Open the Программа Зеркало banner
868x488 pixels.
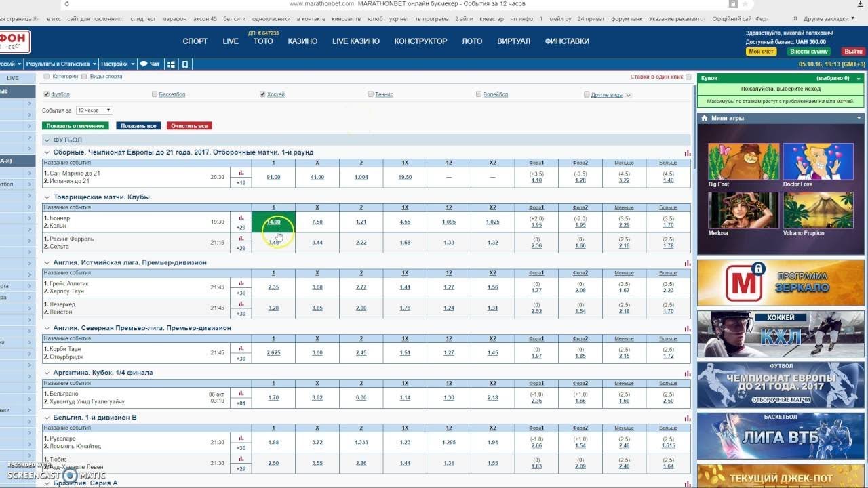780,283
